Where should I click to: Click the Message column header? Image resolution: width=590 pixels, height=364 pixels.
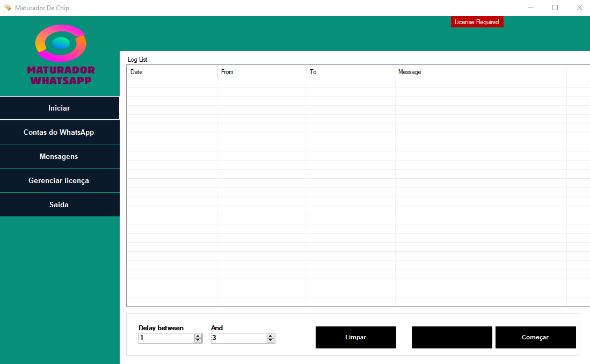click(480, 72)
